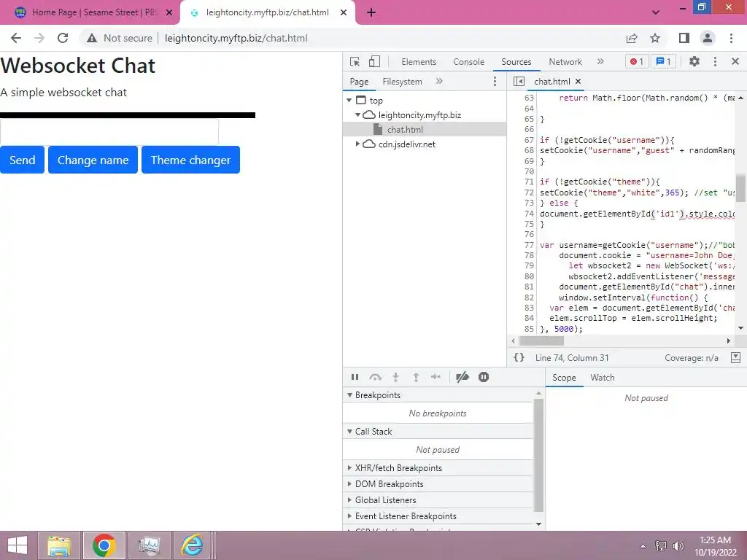The width and height of the screenshot is (747, 560).
Task: Open Windows Start menu
Action: click(x=18, y=545)
